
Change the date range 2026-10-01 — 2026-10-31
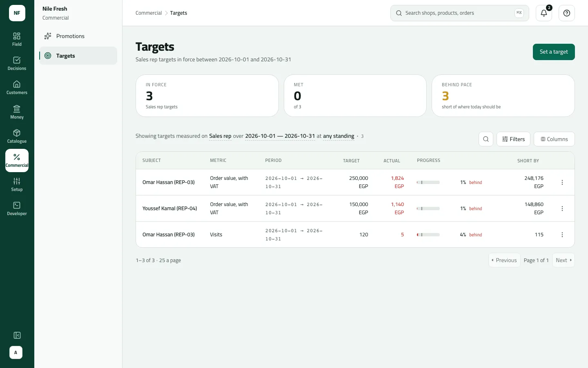280,136
